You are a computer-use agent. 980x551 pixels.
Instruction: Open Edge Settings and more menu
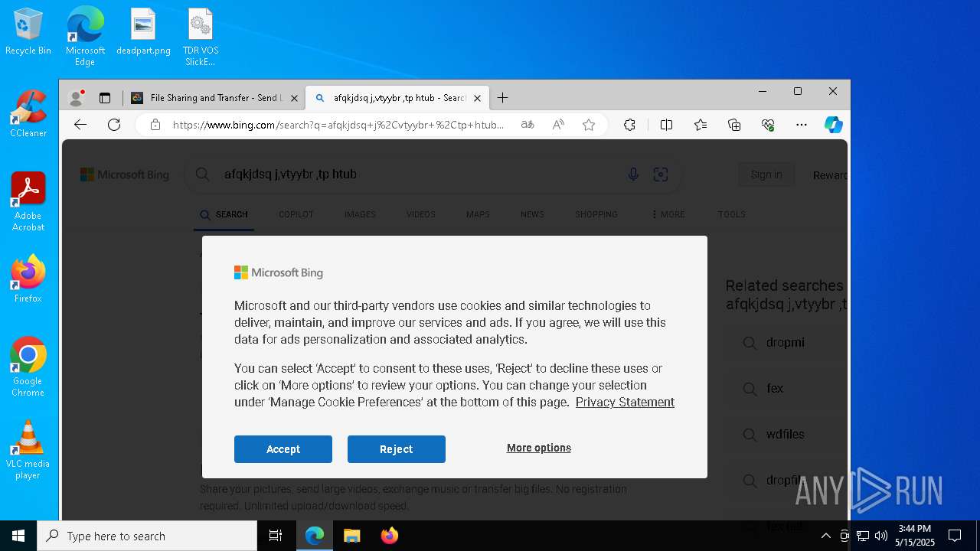pyautogui.click(x=802, y=125)
